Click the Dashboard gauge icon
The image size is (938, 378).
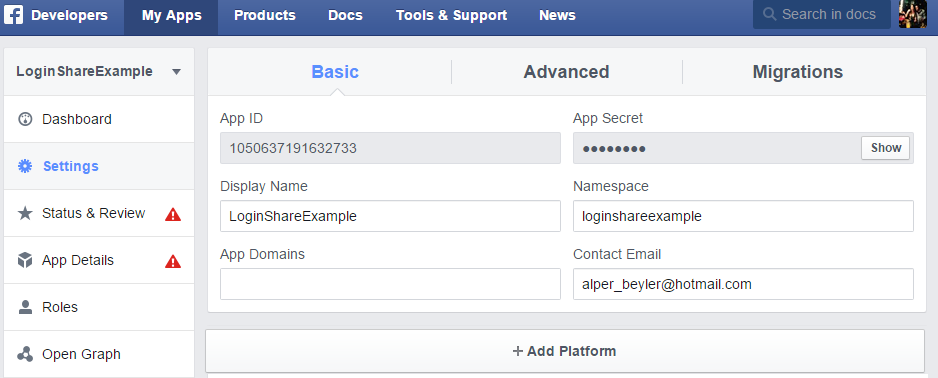tap(25, 119)
